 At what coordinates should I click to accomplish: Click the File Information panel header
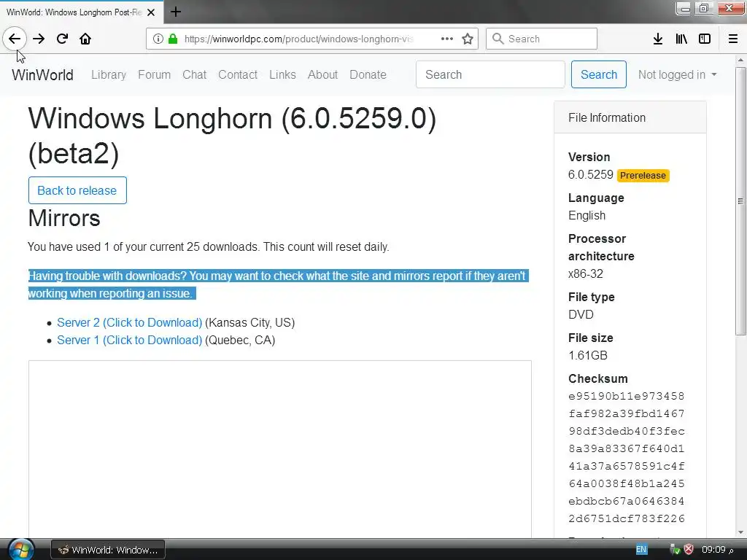pyautogui.click(x=630, y=117)
